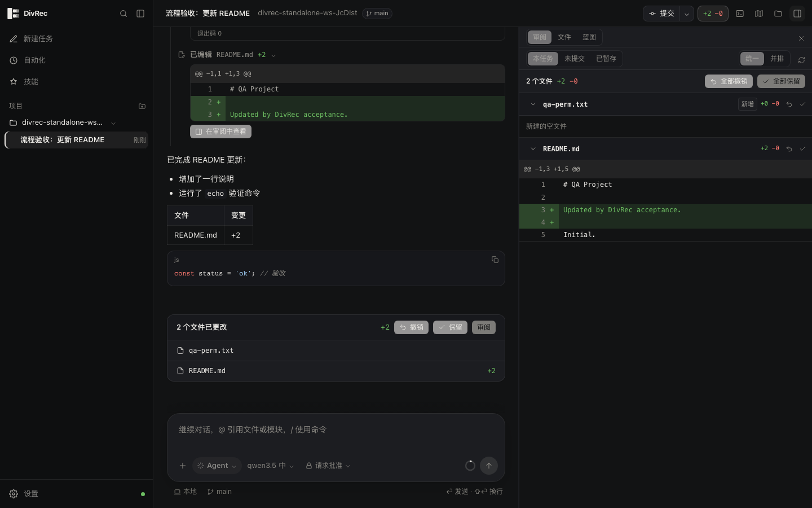Open the main branch selector in header
Screen dimensions: 812x508
pos(377,14)
